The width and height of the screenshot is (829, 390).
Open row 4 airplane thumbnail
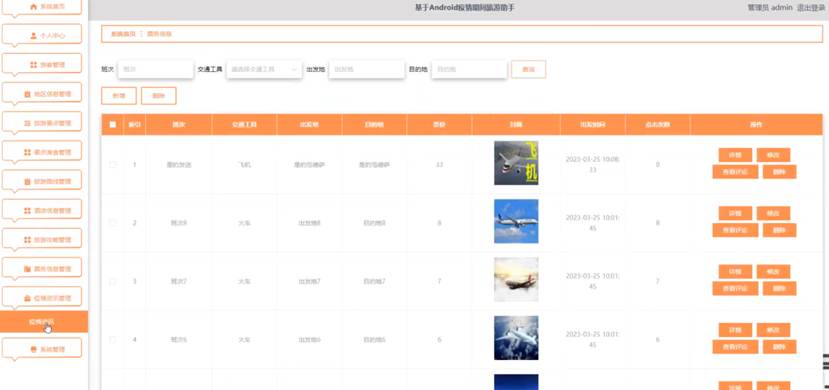[x=516, y=338]
